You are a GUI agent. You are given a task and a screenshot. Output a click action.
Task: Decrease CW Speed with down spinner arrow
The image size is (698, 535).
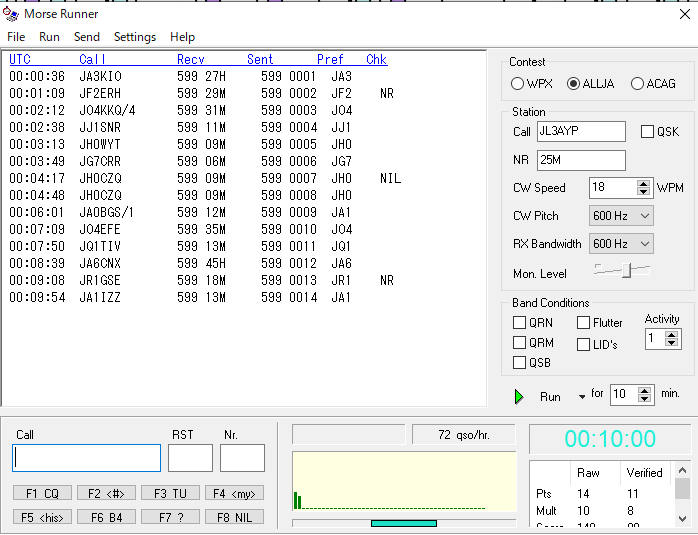point(643,191)
